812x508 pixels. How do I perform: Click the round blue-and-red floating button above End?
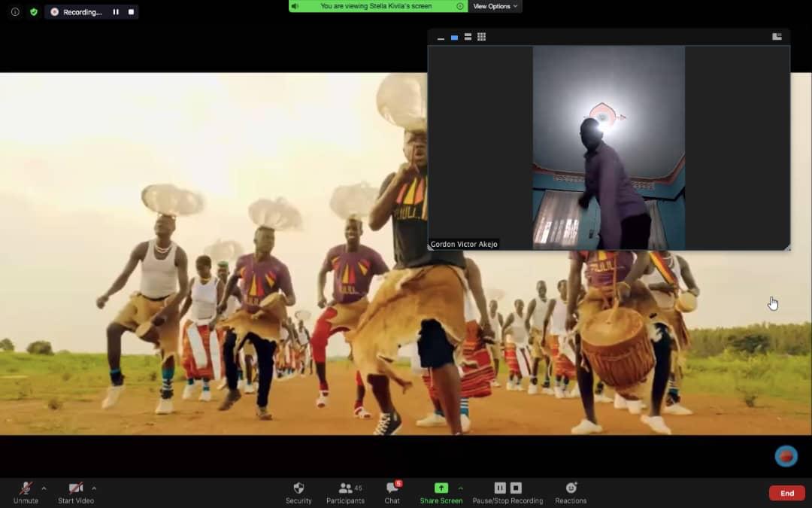pos(786,456)
